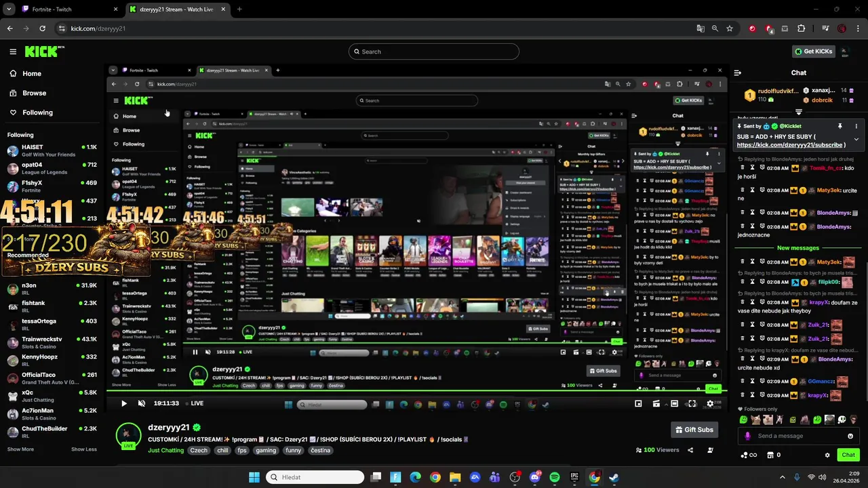The width and height of the screenshot is (868, 488).
Task: Reload the current page
Action: click(x=42, y=28)
